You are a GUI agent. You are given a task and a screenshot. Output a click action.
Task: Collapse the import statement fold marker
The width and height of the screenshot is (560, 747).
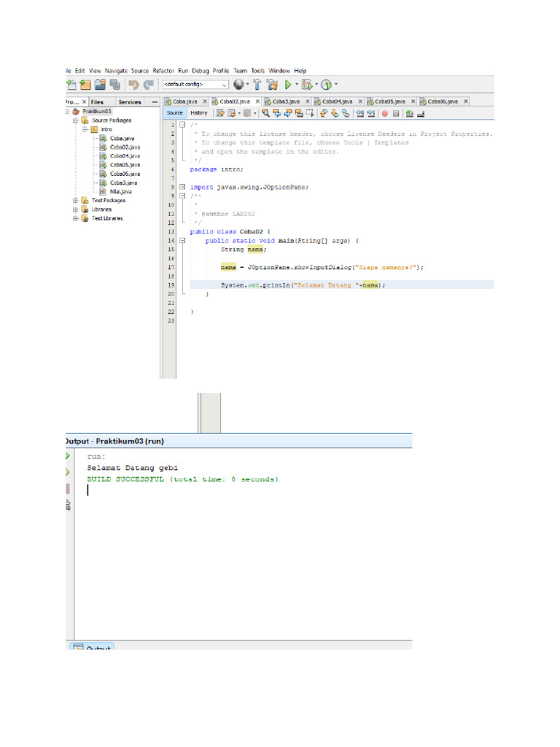click(182, 187)
